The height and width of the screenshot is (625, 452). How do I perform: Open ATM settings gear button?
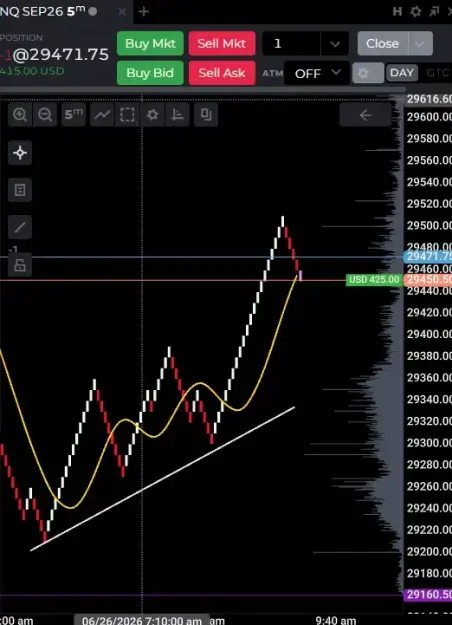tap(367, 73)
